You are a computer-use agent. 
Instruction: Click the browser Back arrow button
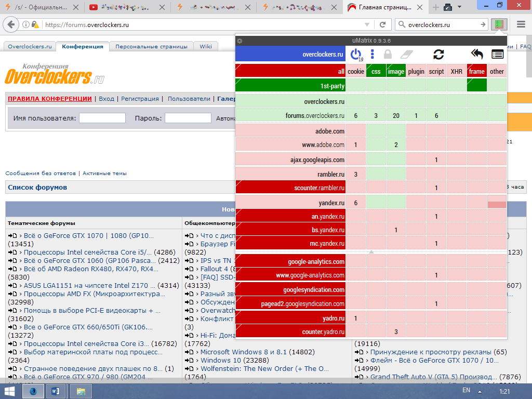[11, 24]
